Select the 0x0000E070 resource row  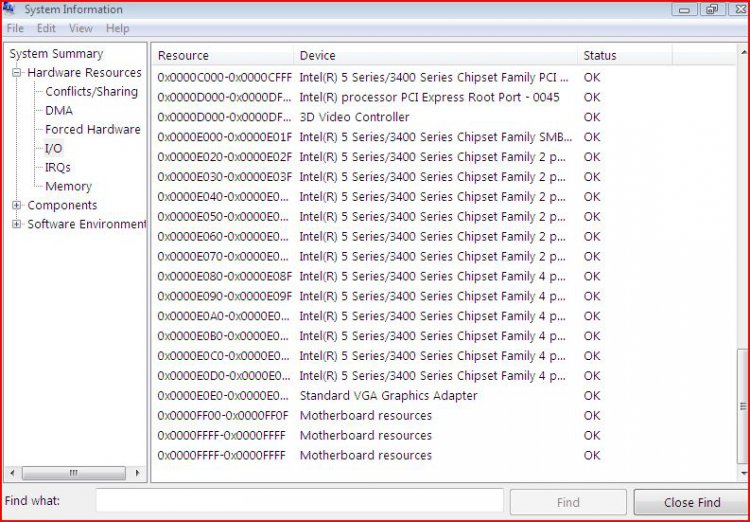pos(445,256)
